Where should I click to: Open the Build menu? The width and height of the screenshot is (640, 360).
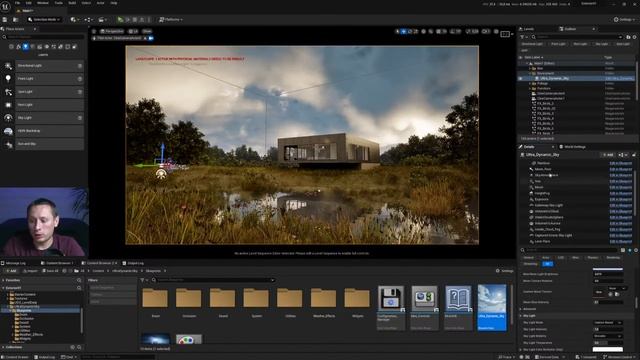pos(72,3)
